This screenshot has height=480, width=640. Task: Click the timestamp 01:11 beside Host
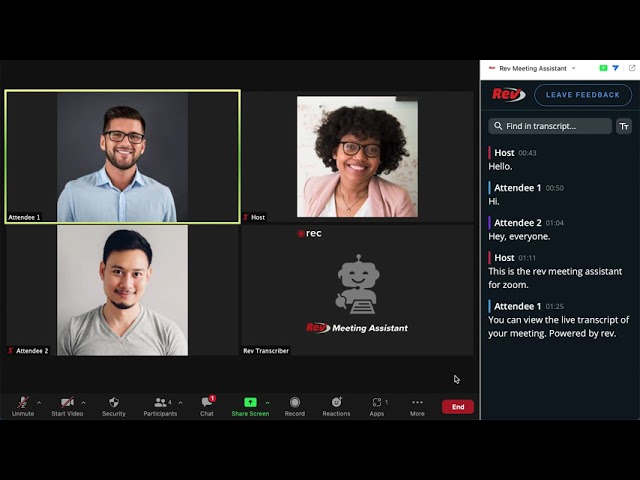point(527,258)
